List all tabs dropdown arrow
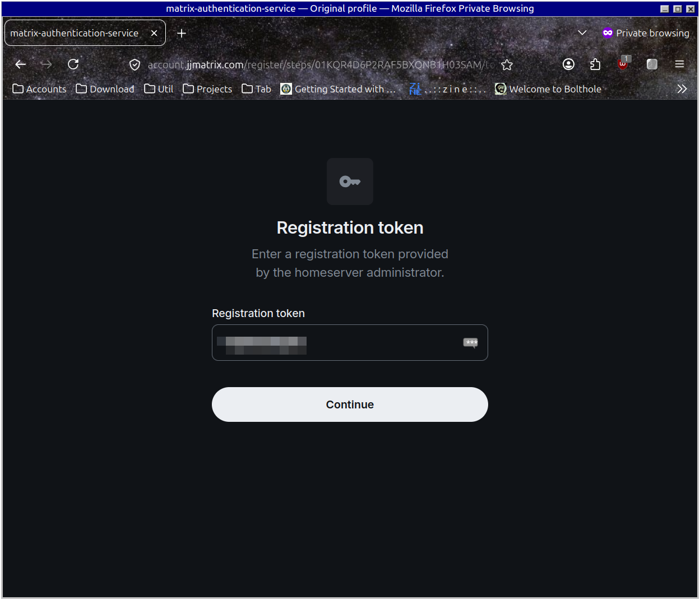The height and width of the screenshot is (600, 700). [582, 33]
